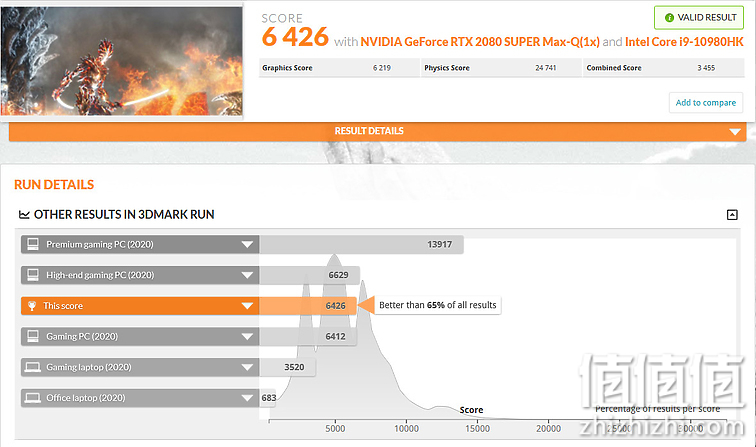Click desktop icon in Premium gaming PC row
This screenshot has height=447, width=756.
(33, 244)
